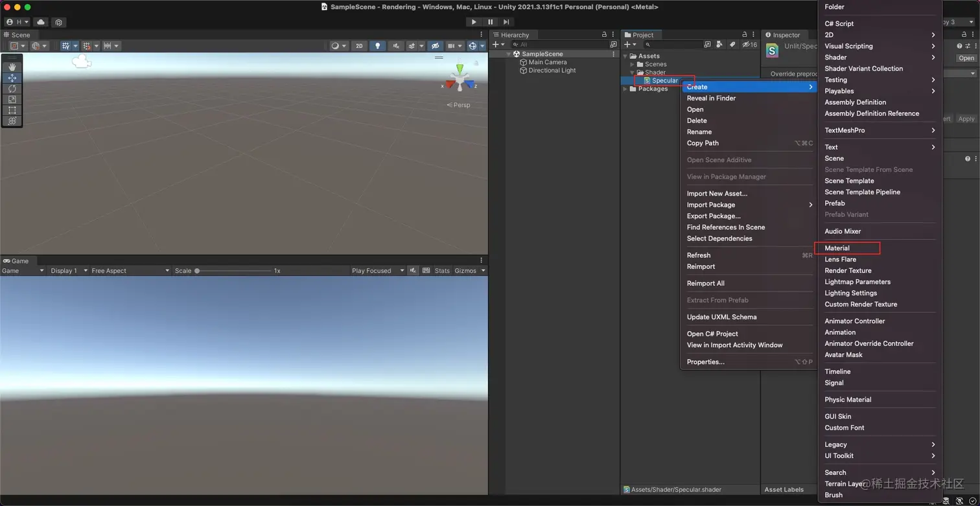Expand the Packages folder in Project
Viewport: 980px width, 506px height.
point(625,89)
